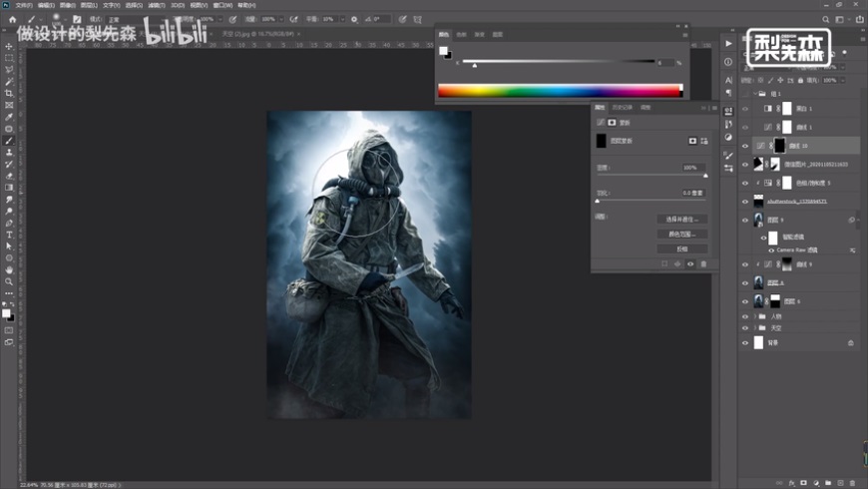Open smoothing options gear icon
The image size is (868, 489).
(354, 19)
